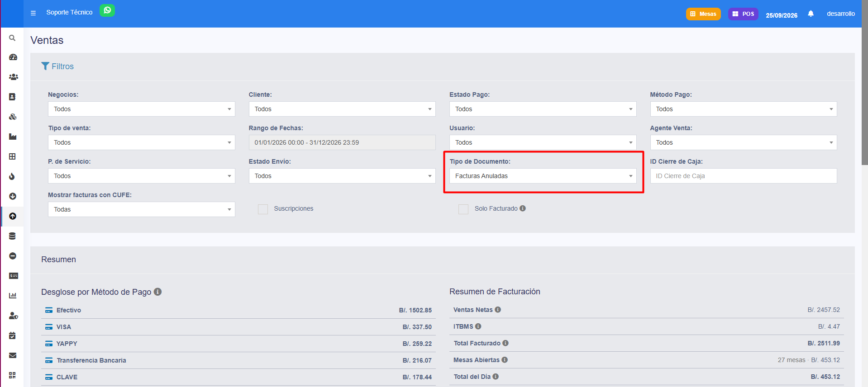Open the factory icon in the sidebar
This screenshot has height=387, width=868.
click(x=13, y=137)
